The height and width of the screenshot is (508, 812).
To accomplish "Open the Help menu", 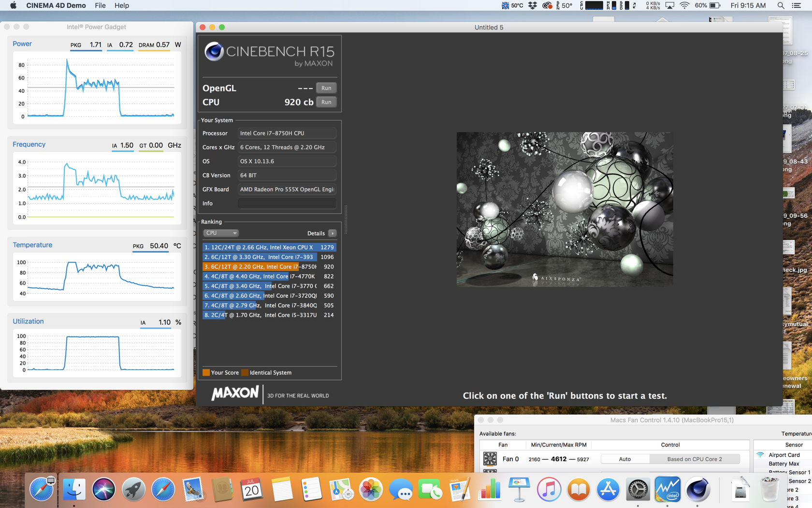I will point(122,5).
